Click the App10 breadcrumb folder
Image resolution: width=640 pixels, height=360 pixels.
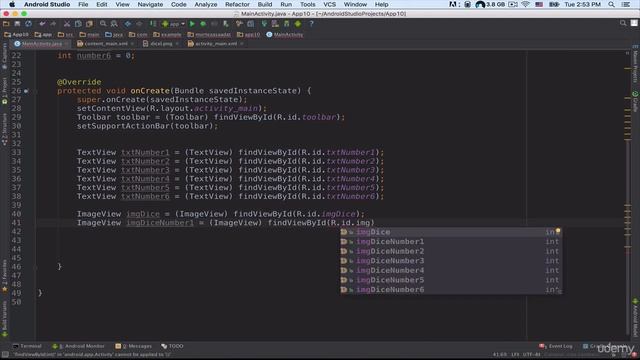tap(16, 35)
